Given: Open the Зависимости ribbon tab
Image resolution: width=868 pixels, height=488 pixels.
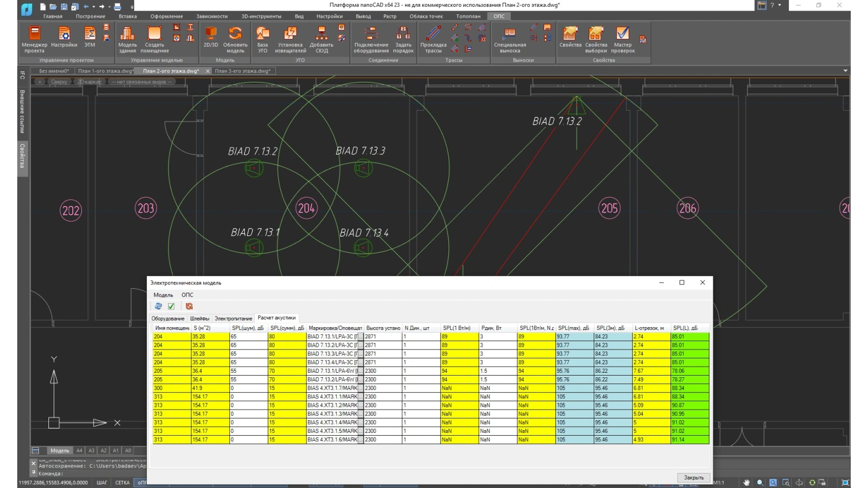Looking at the screenshot, I should 211,16.
